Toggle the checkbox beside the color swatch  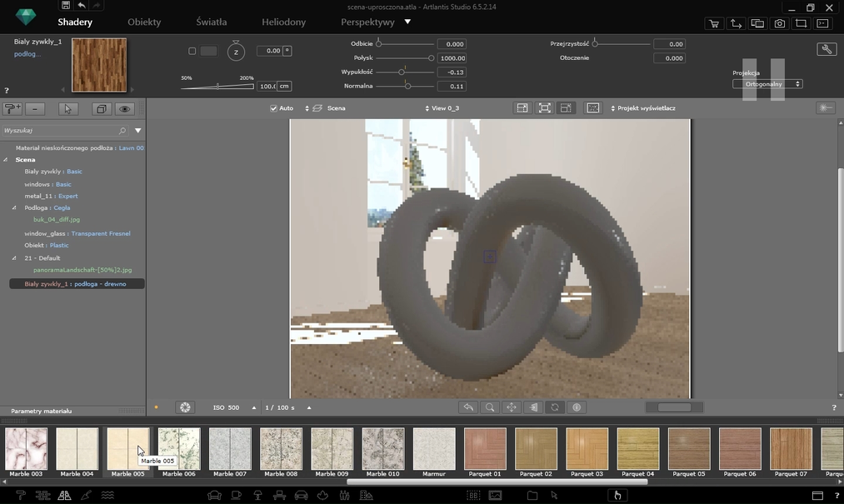(x=192, y=51)
